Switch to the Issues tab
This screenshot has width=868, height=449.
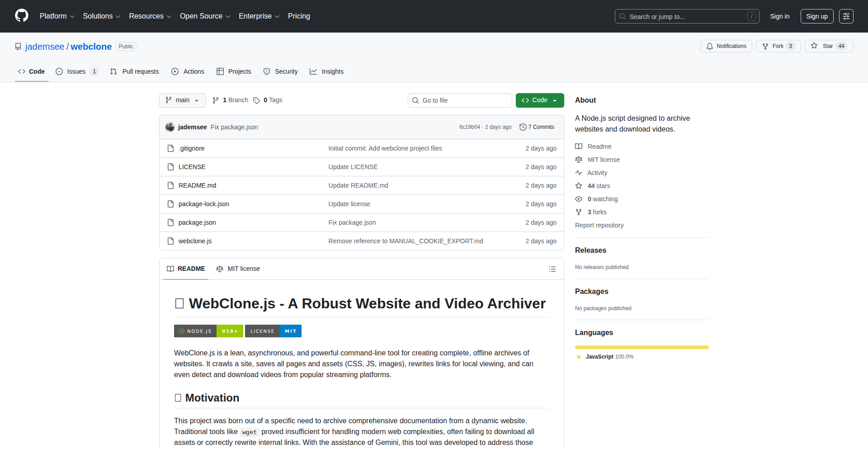click(76, 71)
